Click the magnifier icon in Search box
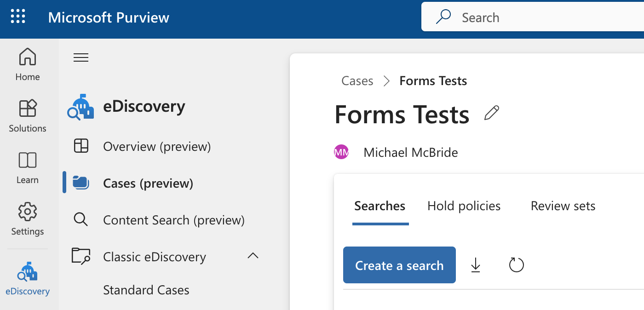Screen dimensions: 644x310 coord(443,17)
